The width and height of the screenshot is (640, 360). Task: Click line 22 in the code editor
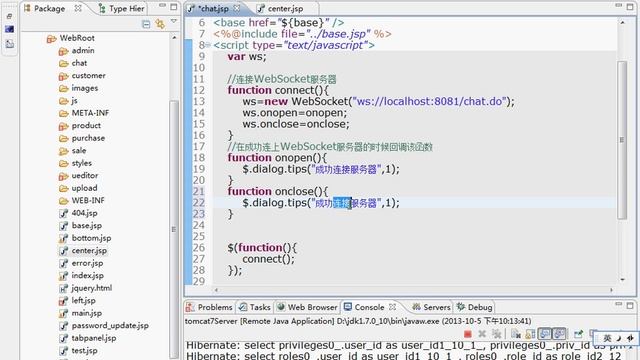[x=414, y=203]
